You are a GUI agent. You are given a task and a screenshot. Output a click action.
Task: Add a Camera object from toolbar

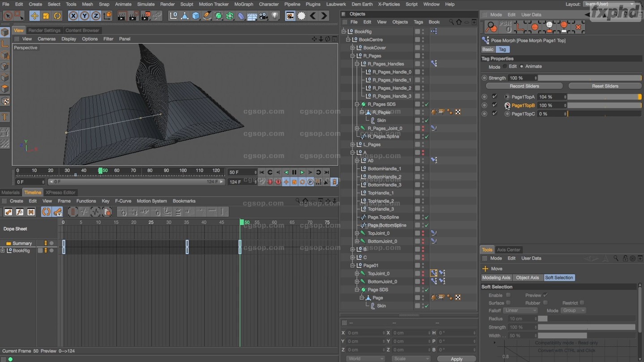point(263,16)
